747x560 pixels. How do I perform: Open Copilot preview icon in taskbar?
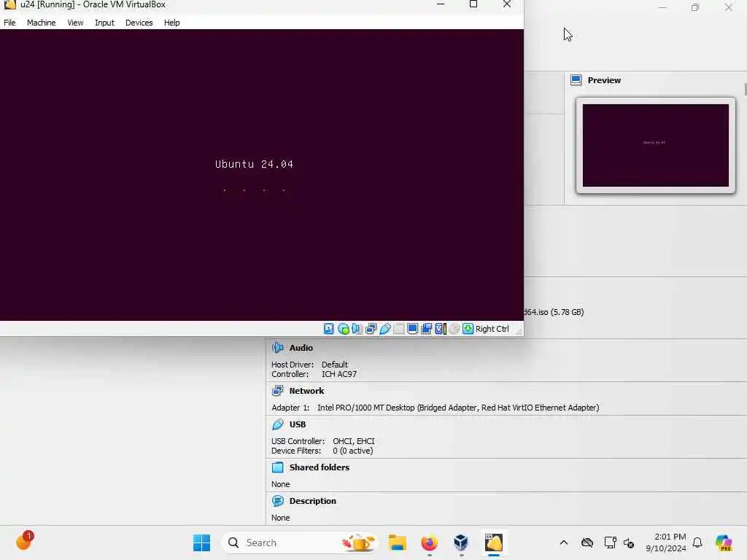(724, 542)
